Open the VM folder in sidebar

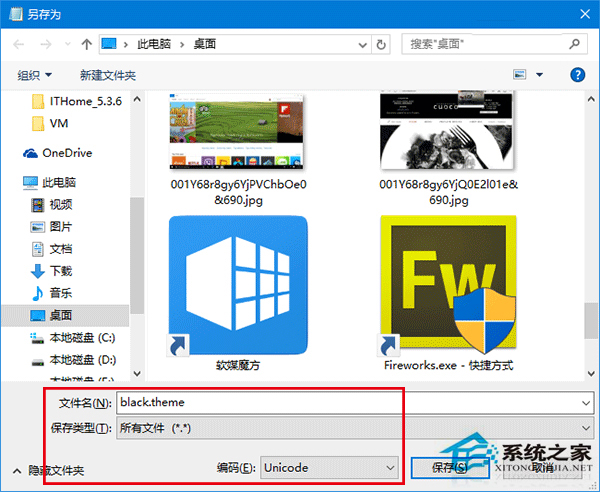click(x=50, y=123)
